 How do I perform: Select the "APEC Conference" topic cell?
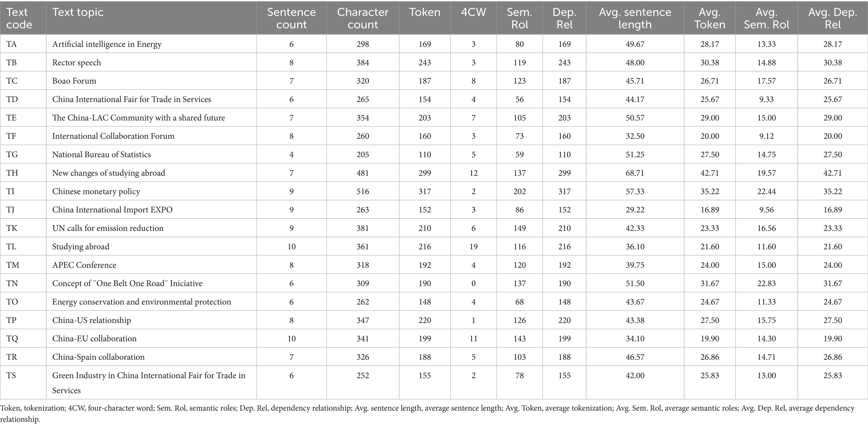pyautogui.click(x=84, y=265)
